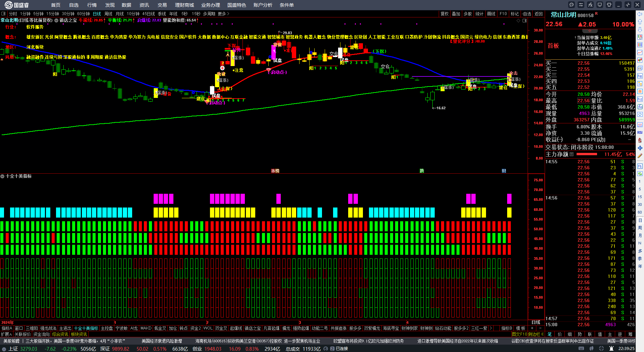Click the down arrow icon in right sidebar

[640, 30]
